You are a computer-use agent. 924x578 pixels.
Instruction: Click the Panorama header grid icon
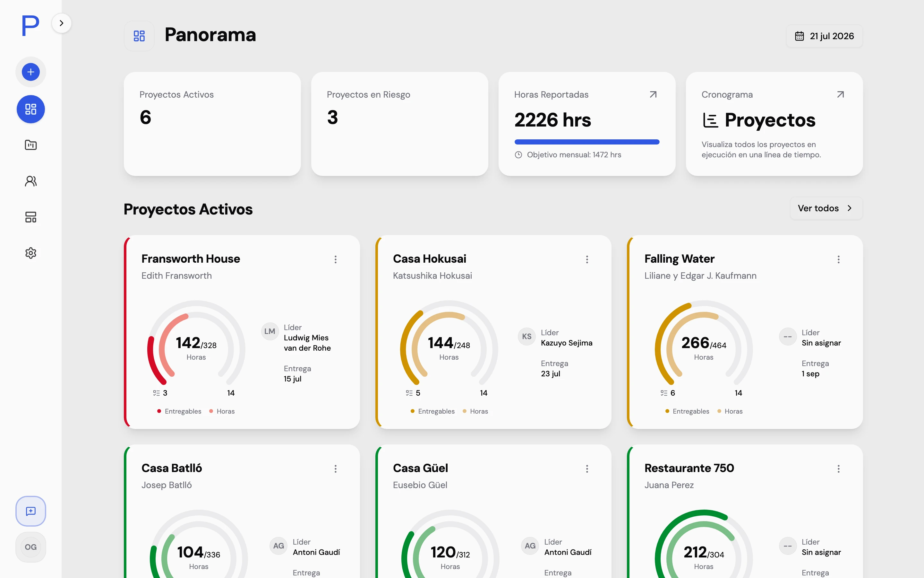pos(139,36)
